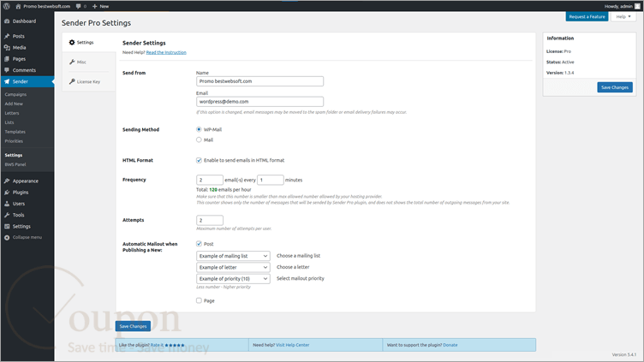The width and height of the screenshot is (644, 362).
Task: Click the Attempts number field
Action: (x=210, y=221)
